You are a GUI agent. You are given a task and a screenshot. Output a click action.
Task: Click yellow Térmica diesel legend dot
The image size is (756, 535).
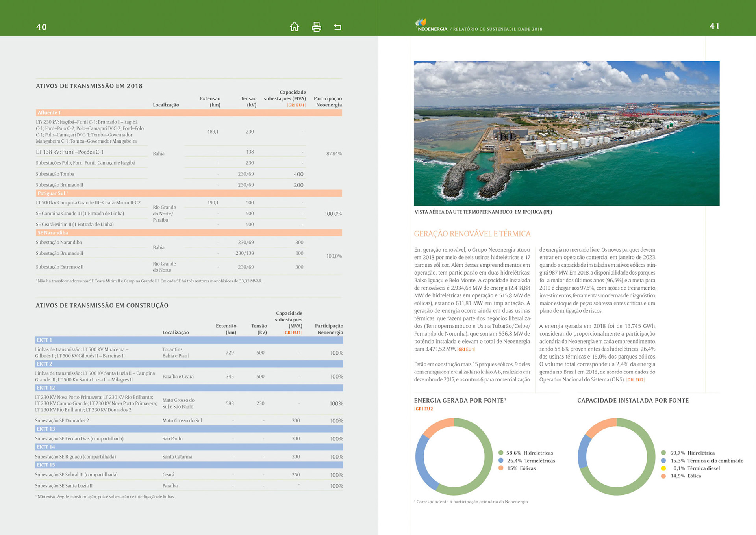pyautogui.click(x=663, y=468)
